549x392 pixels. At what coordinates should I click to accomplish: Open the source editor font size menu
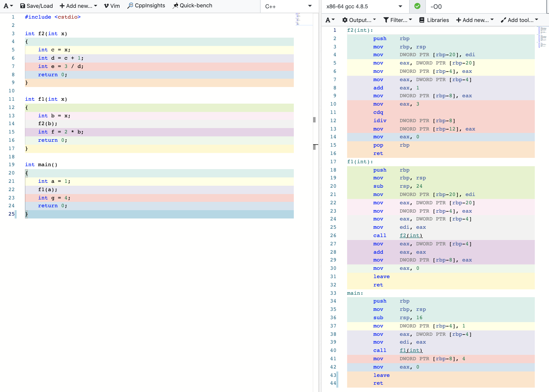tap(8, 6)
